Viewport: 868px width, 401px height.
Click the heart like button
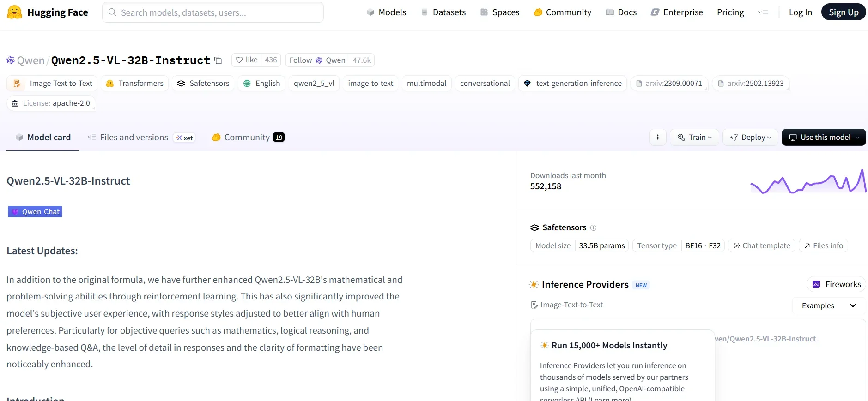pos(246,60)
